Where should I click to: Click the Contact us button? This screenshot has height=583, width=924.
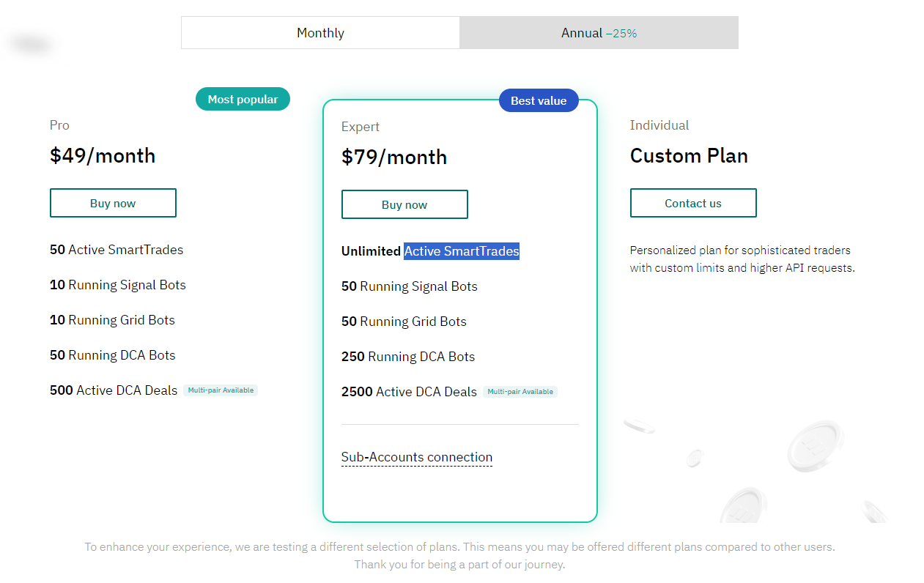point(692,204)
